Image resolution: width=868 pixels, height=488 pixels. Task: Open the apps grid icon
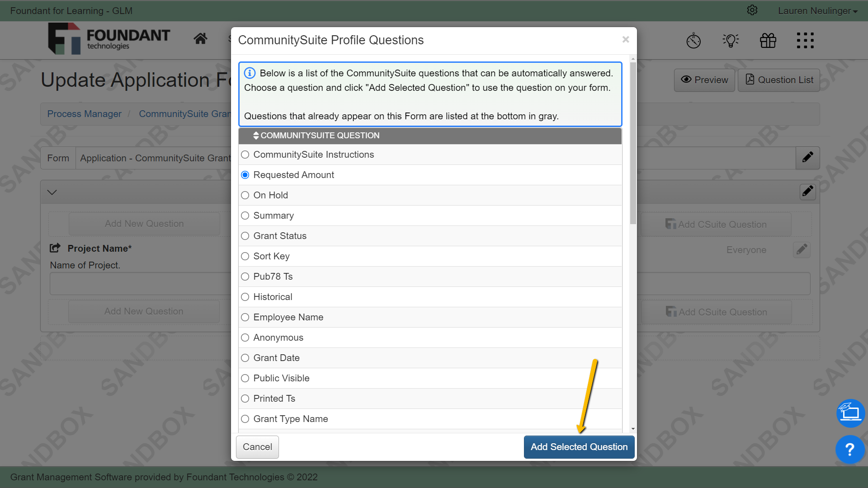[x=805, y=40]
